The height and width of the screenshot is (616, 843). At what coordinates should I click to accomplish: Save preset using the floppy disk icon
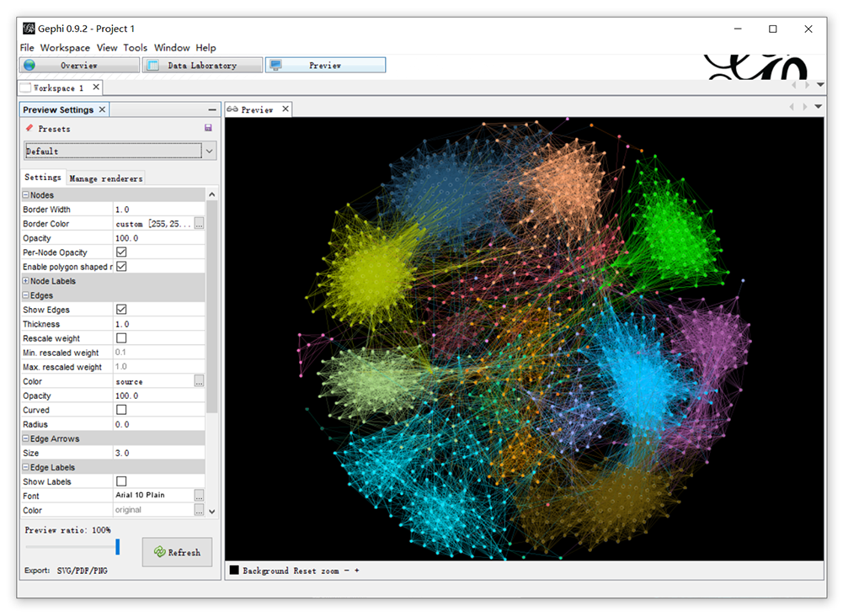(x=208, y=128)
